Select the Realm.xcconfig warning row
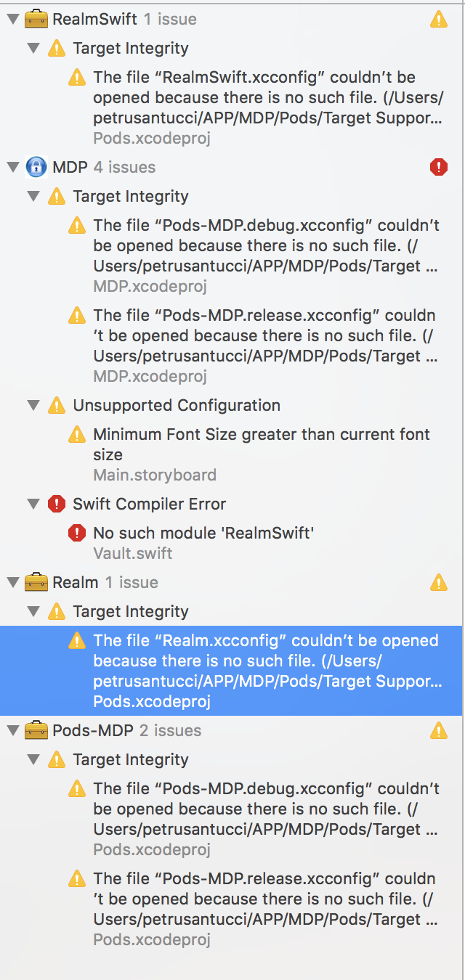 pos(232,671)
